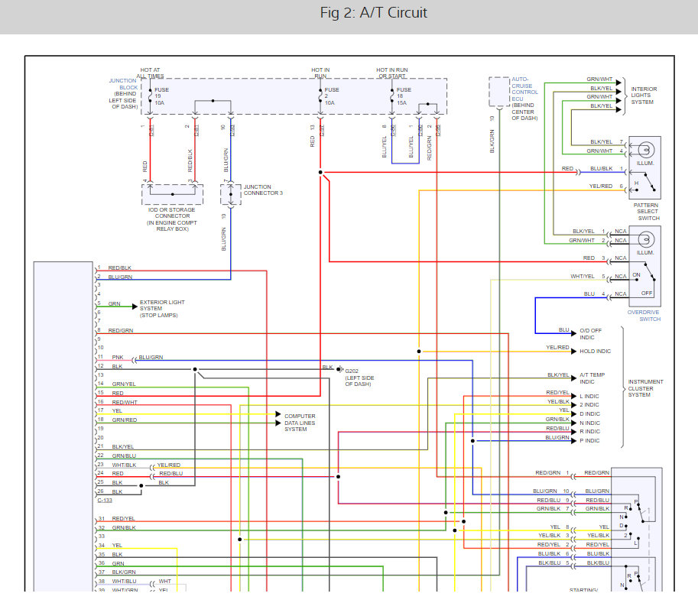
Task: Click the "PATTERN SELECT SWITCH" label
Action: pos(647,212)
